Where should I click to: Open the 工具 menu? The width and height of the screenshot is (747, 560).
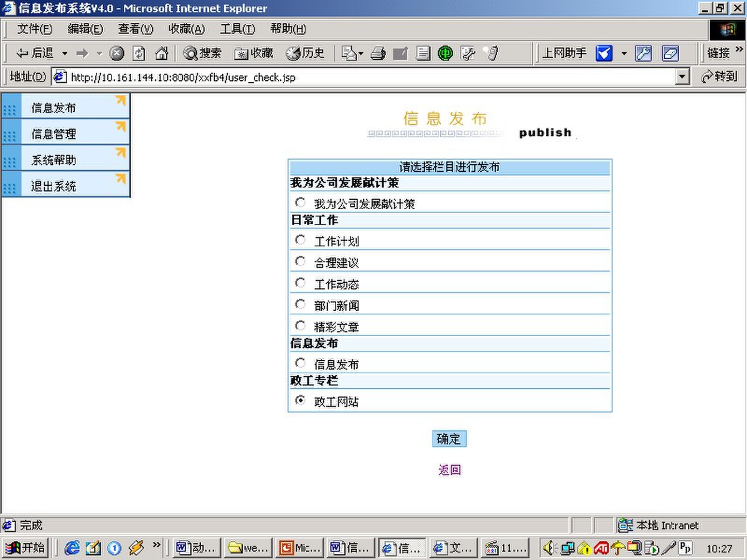click(x=237, y=29)
